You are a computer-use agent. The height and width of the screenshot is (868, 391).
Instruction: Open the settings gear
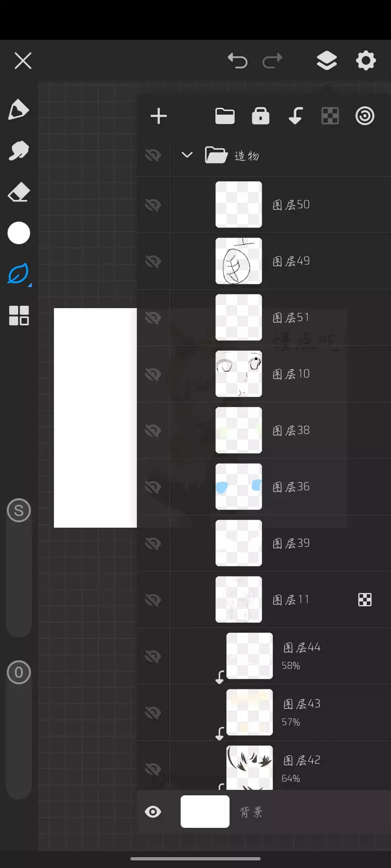(366, 60)
